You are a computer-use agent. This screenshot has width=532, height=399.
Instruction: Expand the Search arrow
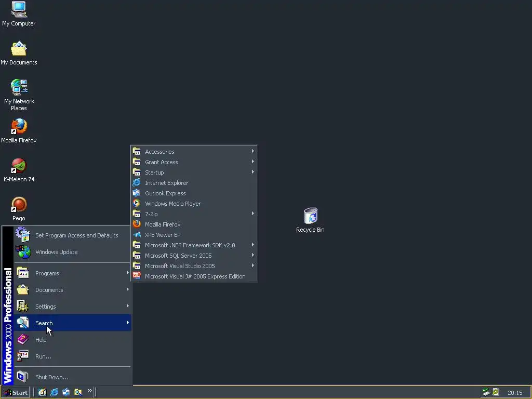[128, 322]
